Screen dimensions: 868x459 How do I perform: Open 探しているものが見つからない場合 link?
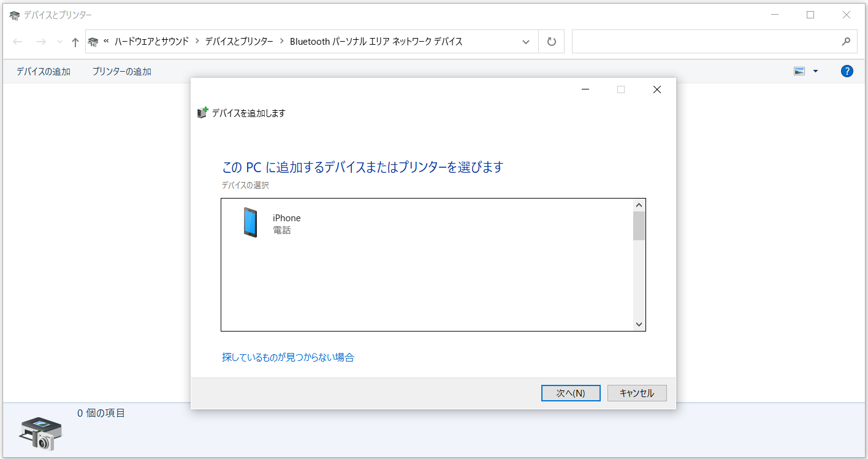pyautogui.click(x=288, y=357)
